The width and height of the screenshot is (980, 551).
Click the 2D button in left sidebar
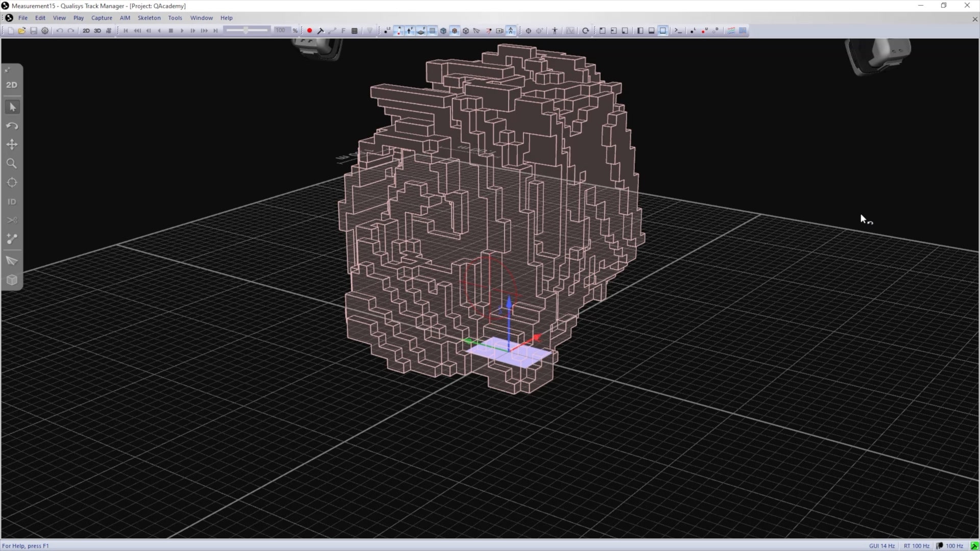[x=12, y=85]
